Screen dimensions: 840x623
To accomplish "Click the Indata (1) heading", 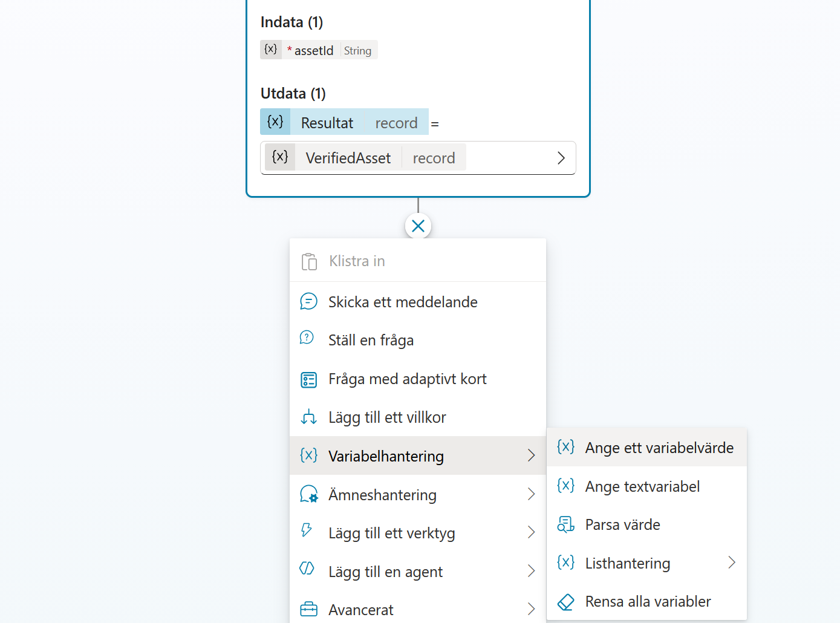I will (292, 22).
